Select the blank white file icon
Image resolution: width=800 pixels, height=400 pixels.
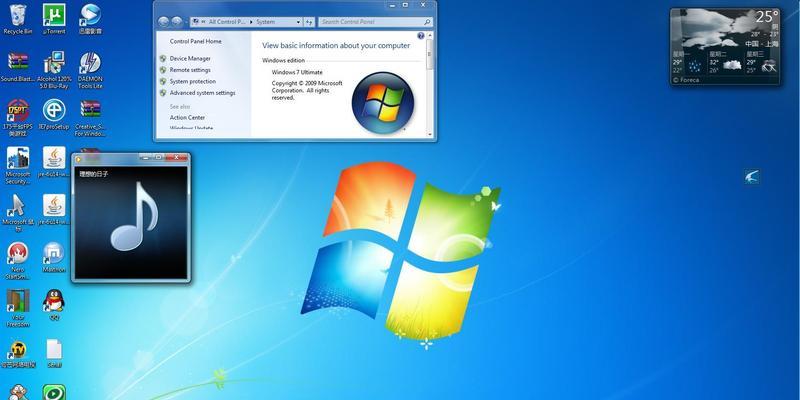[54, 353]
